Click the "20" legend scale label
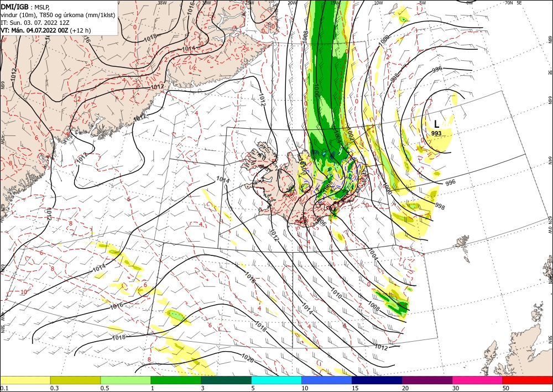The width and height of the screenshot is (553, 392). click(405, 388)
